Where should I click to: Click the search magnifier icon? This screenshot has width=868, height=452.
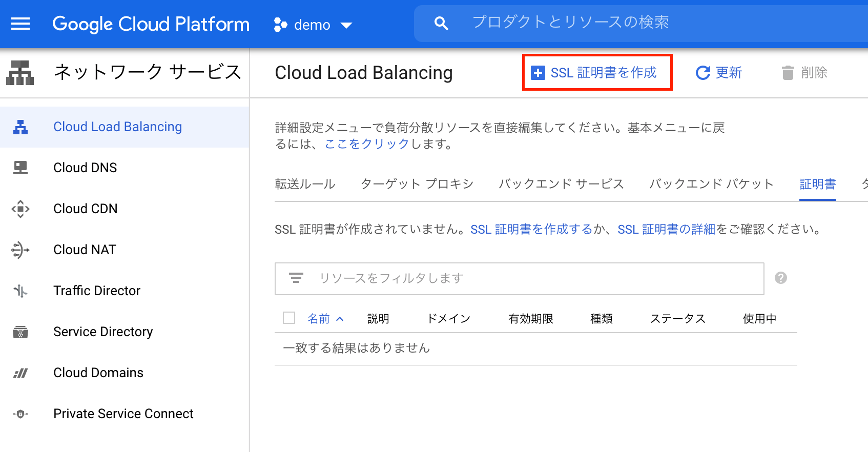441,23
